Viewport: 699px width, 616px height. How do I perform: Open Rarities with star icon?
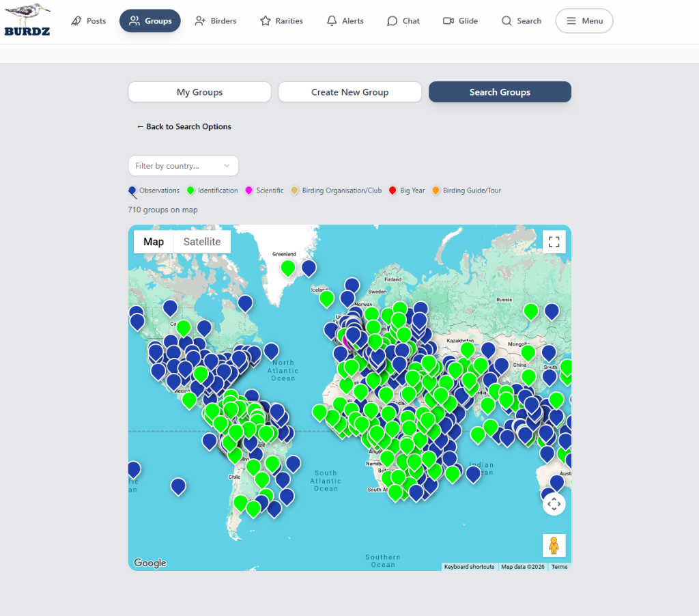(281, 21)
